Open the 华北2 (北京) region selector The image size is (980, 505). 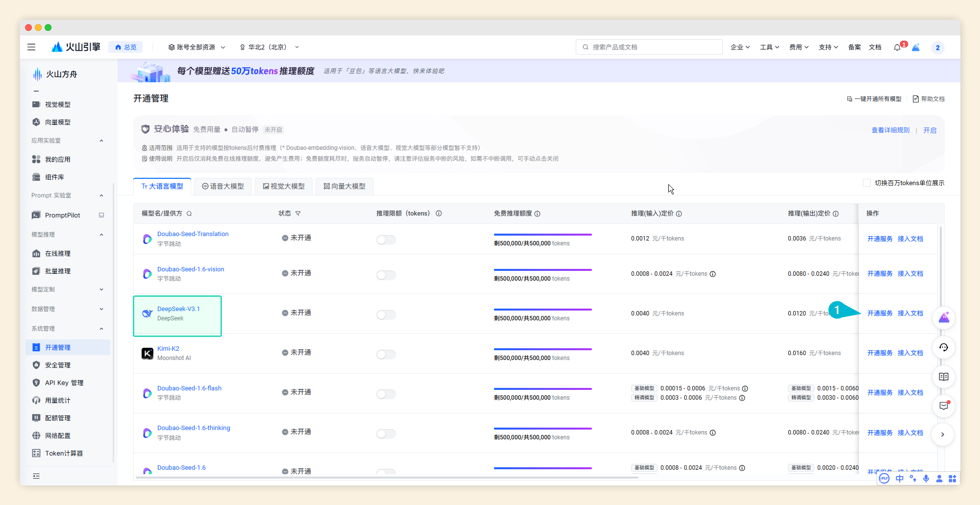tap(269, 47)
